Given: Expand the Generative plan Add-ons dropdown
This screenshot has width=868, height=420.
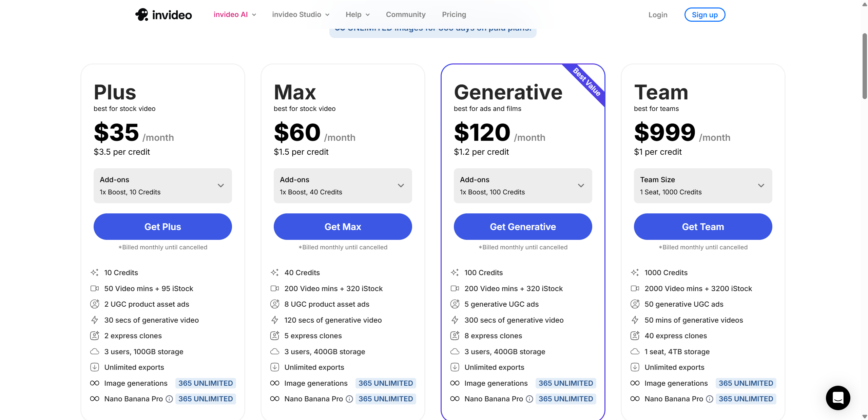Looking at the screenshot, I should point(523,186).
